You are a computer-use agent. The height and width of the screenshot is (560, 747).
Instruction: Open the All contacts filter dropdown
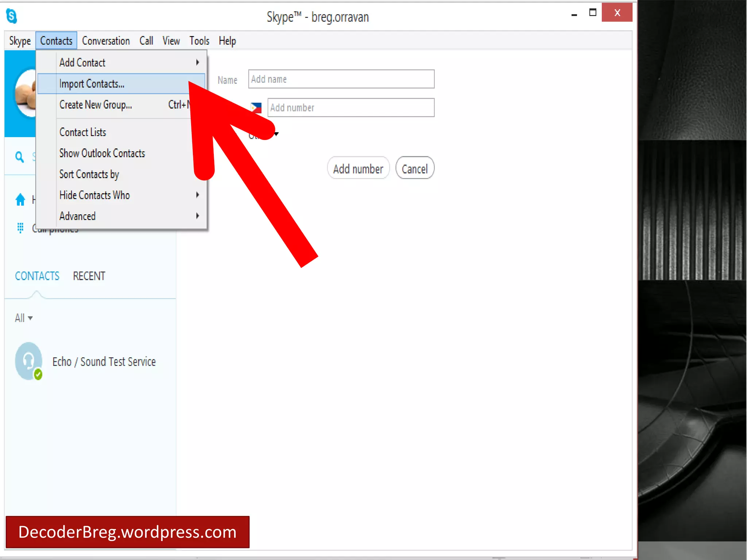pyautogui.click(x=24, y=318)
